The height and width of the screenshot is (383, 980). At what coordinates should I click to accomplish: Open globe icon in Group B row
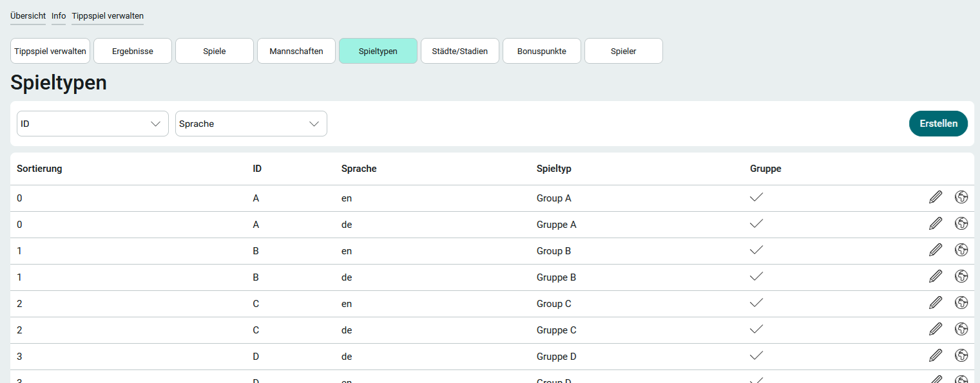[961, 250]
